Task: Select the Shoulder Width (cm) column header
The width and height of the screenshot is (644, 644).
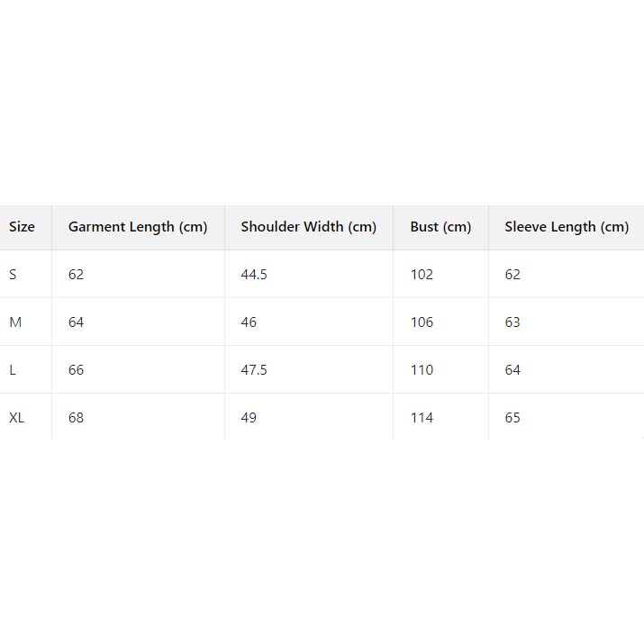Action: point(308,227)
